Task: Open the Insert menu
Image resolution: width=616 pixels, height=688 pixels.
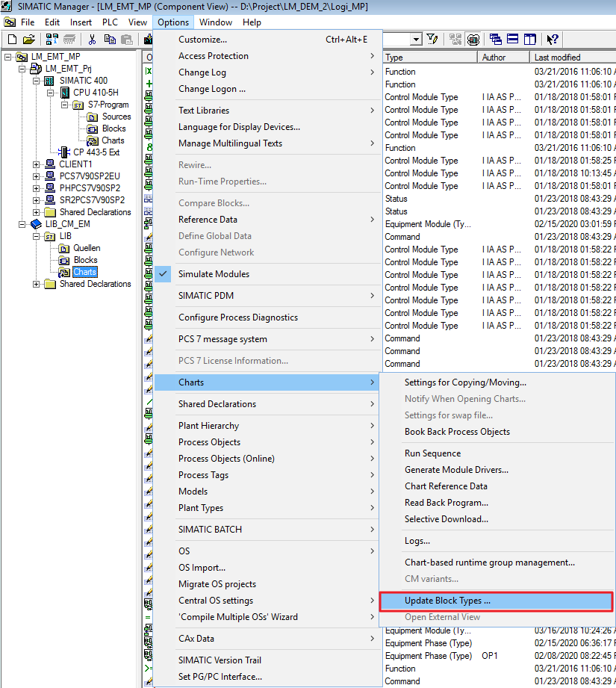Action: pyautogui.click(x=81, y=22)
